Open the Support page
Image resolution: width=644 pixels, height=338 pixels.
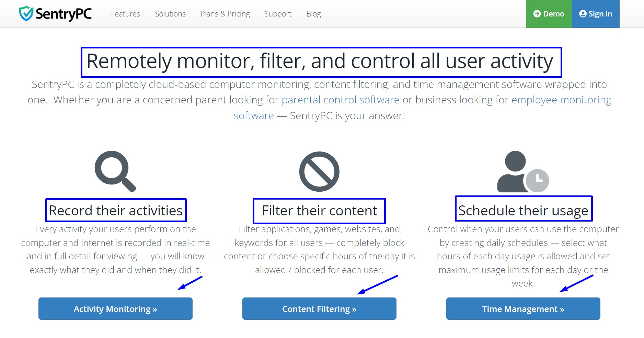[x=278, y=14]
